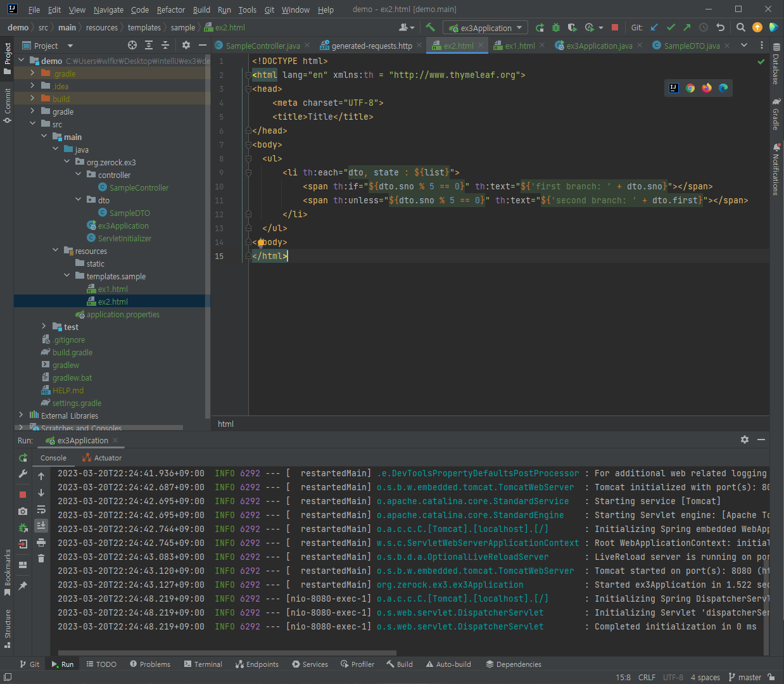Click the 4 spaces indent setting

pyautogui.click(x=705, y=677)
